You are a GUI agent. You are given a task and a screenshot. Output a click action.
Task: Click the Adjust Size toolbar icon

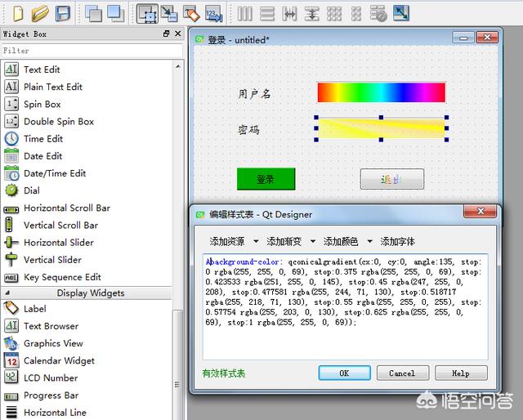401,14
